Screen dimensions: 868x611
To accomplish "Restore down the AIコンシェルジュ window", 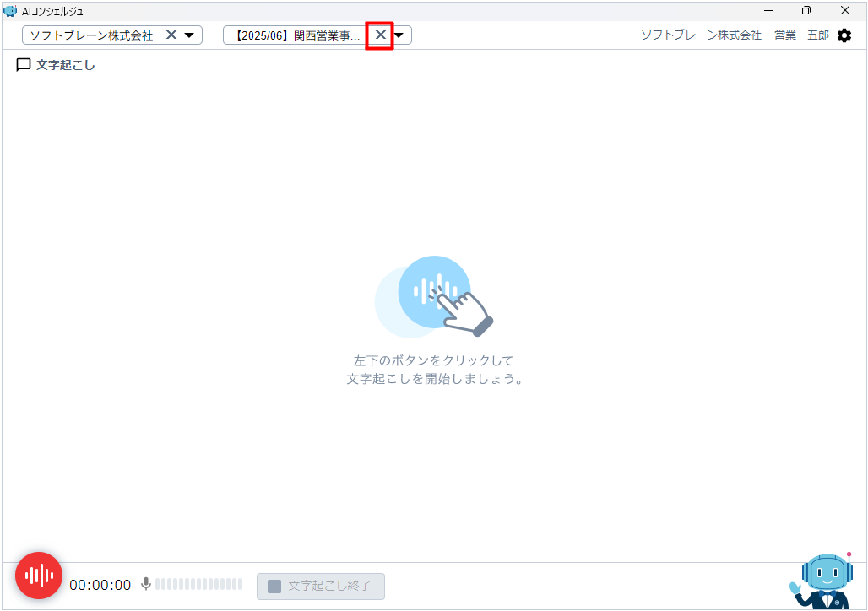I will point(806,10).
